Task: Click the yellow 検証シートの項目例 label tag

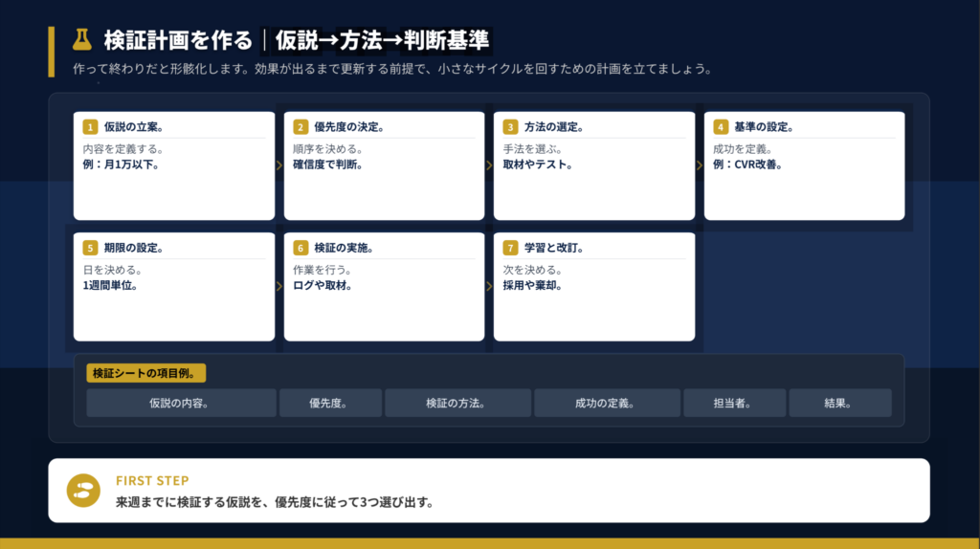Action: [x=145, y=373]
